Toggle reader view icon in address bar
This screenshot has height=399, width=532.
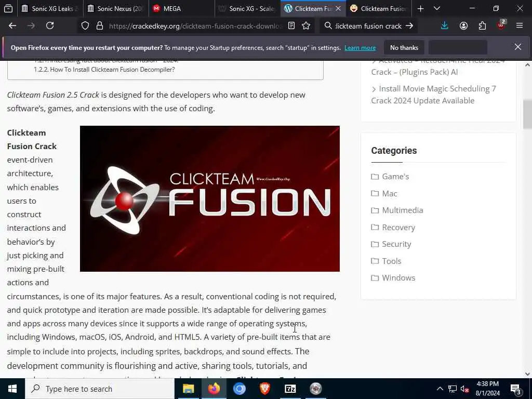tap(291, 26)
